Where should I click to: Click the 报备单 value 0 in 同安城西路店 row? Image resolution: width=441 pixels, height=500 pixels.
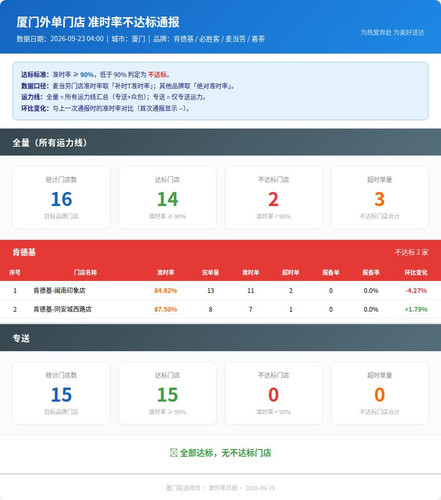pos(331,309)
